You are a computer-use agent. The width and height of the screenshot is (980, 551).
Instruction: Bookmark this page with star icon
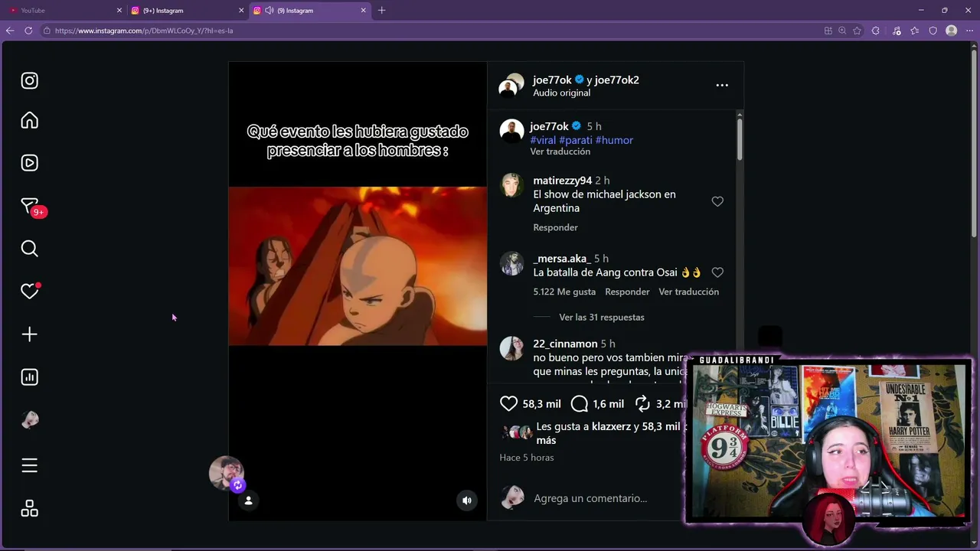point(857,31)
